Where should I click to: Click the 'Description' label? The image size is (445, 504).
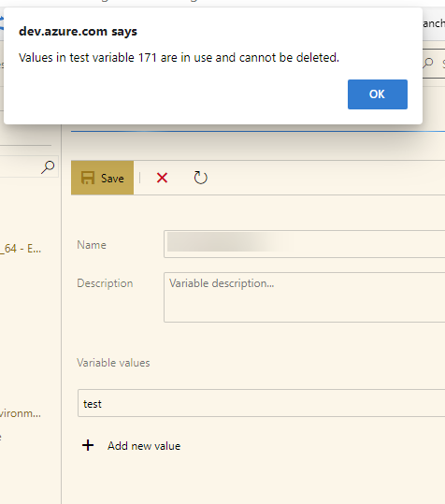coord(105,283)
